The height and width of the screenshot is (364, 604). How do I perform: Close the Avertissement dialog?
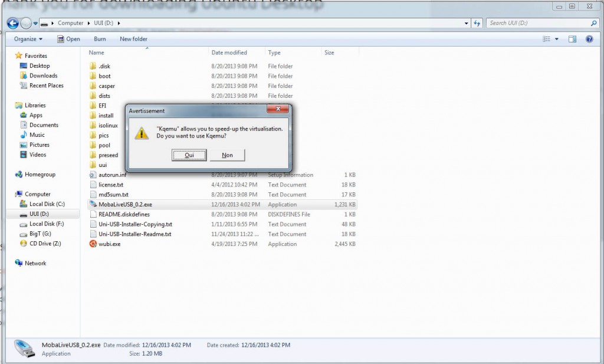click(x=278, y=109)
